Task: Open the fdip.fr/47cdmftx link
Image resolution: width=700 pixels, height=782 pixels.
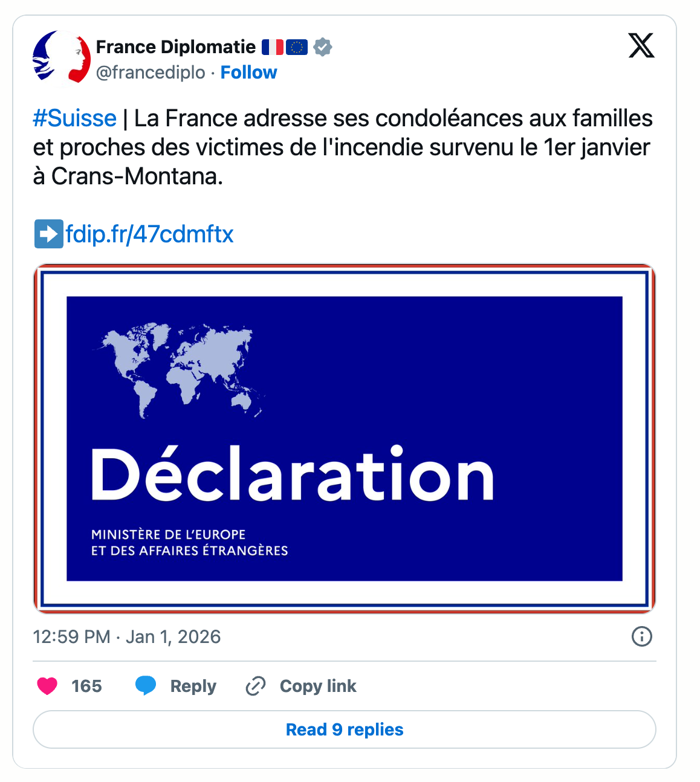Action: [x=149, y=234]
